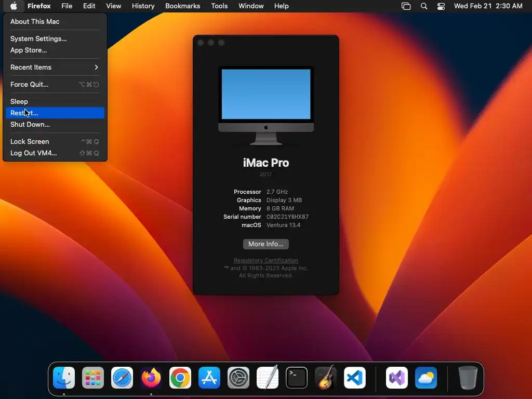The width and height of the screenshot is (532, 399).
Task: Open the Window menu
Action: pyautogui.click(x=251, y=6)
